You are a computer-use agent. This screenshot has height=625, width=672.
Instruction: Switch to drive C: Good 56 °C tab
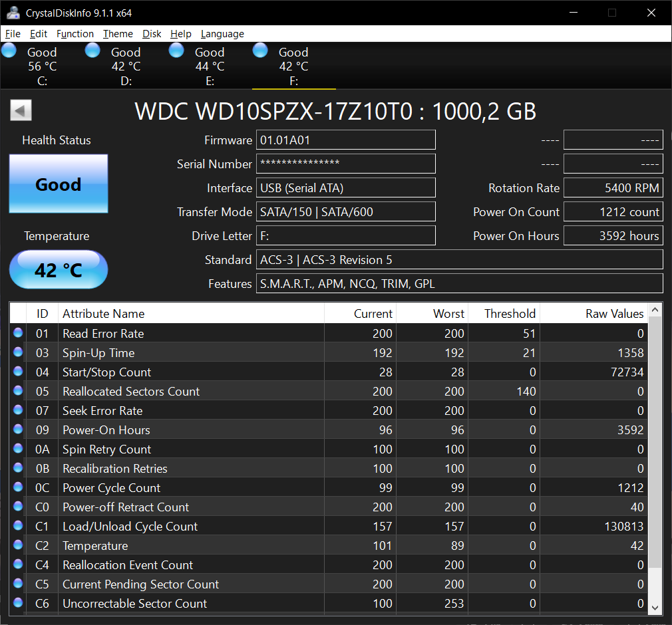coord(42,66)
